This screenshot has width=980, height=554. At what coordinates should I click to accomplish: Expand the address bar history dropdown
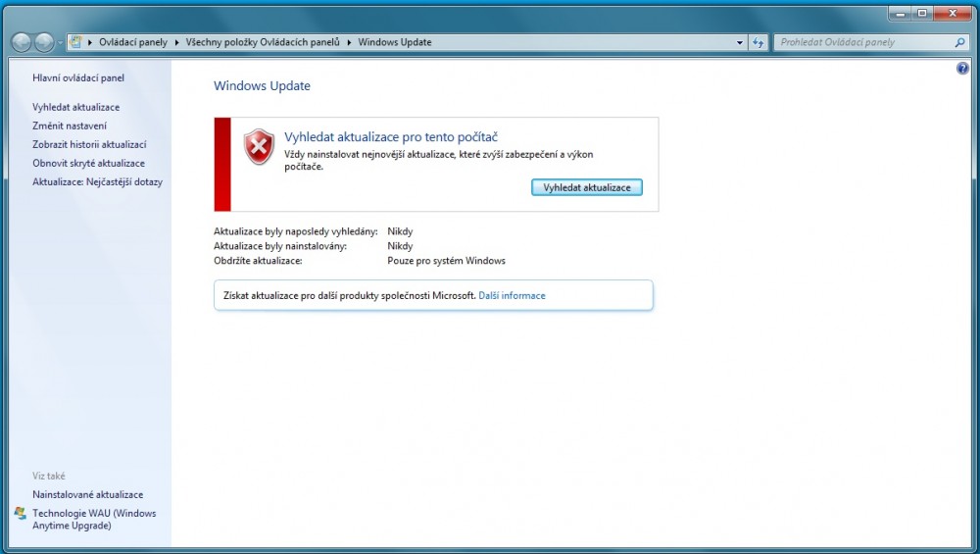coord(740,43)
